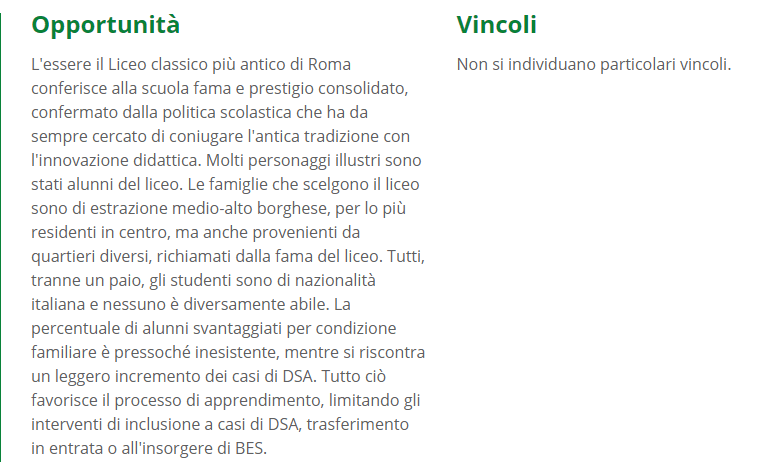Click the "Opportunità" heading
This screenshot has height=462, width=783.
point(106,24)
